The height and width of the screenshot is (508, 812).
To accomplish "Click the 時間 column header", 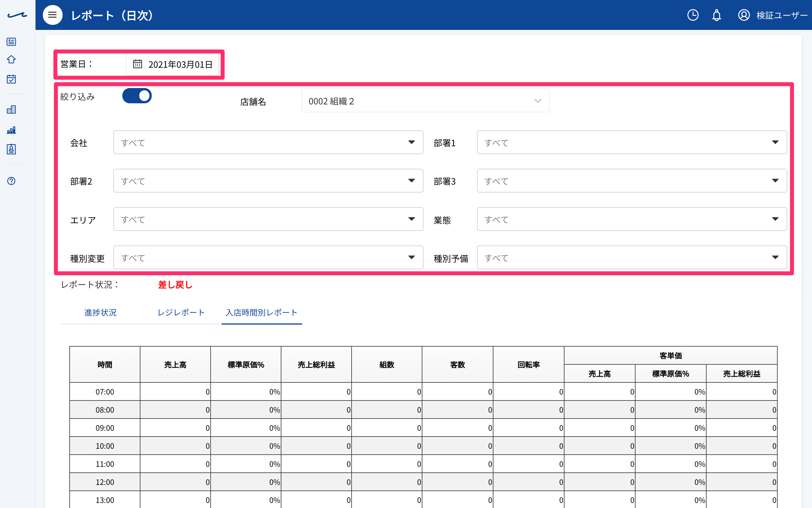I will click(105, 365).
